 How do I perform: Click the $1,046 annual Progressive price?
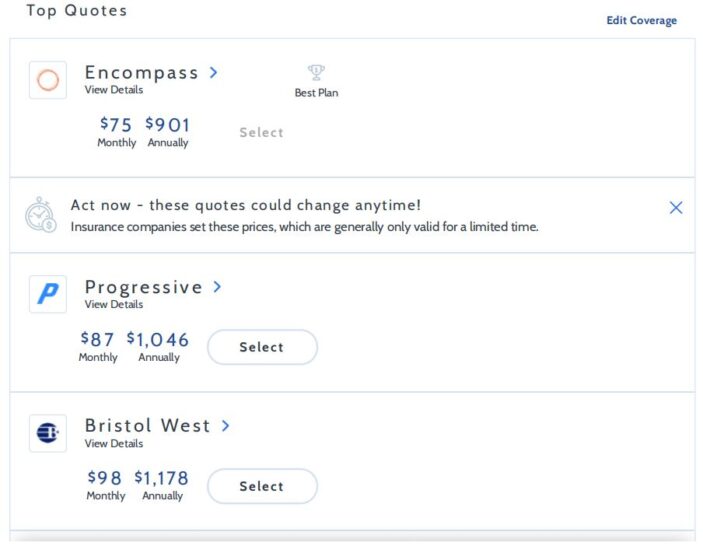158,339
